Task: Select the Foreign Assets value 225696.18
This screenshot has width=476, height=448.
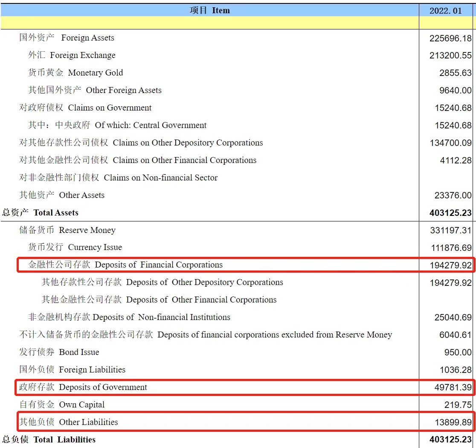Action: point(450,38)
